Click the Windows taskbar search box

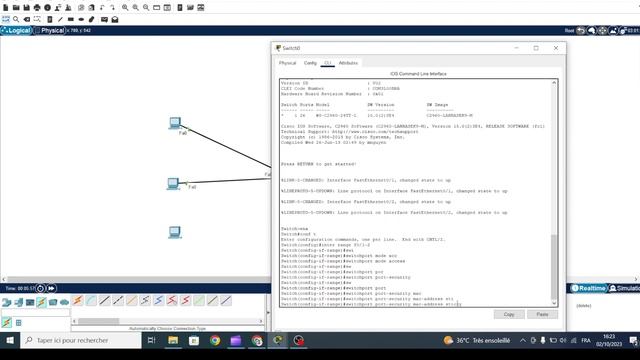tap(81, 340)
